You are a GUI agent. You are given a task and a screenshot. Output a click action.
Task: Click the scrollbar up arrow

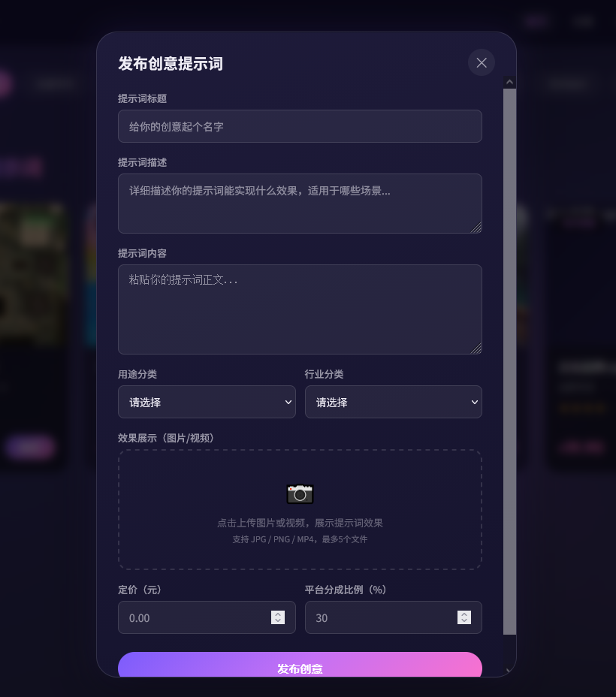(509, 82)
